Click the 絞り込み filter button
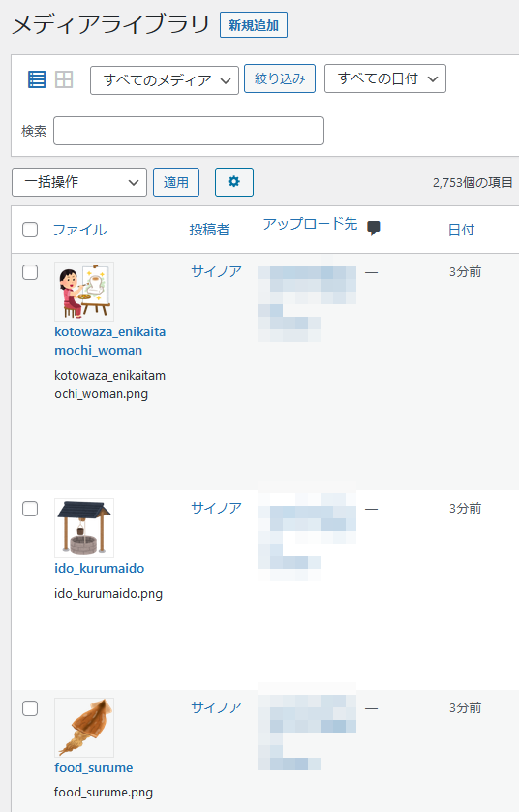 pyautogui.click(x=280, y=78)
